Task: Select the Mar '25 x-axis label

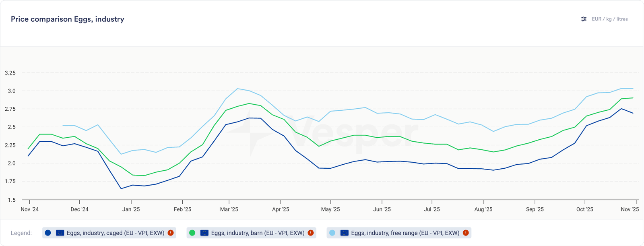Action: pos(229,209)
